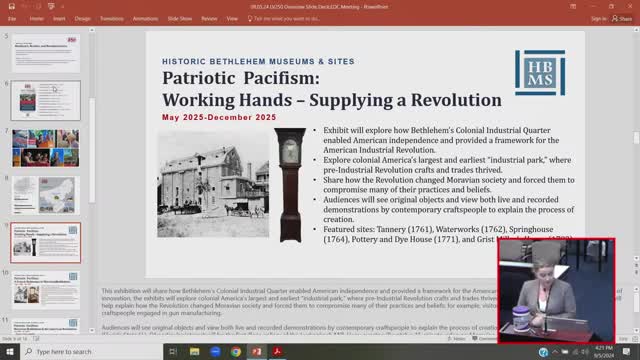Select slide 11 thumbnail

coord(46,326)
